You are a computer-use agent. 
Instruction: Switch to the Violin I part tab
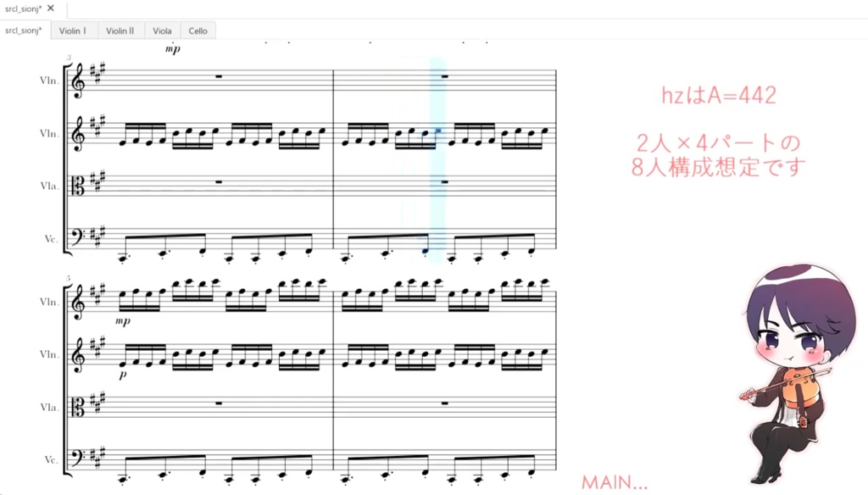pyautogui.click(x=75, y=31)
